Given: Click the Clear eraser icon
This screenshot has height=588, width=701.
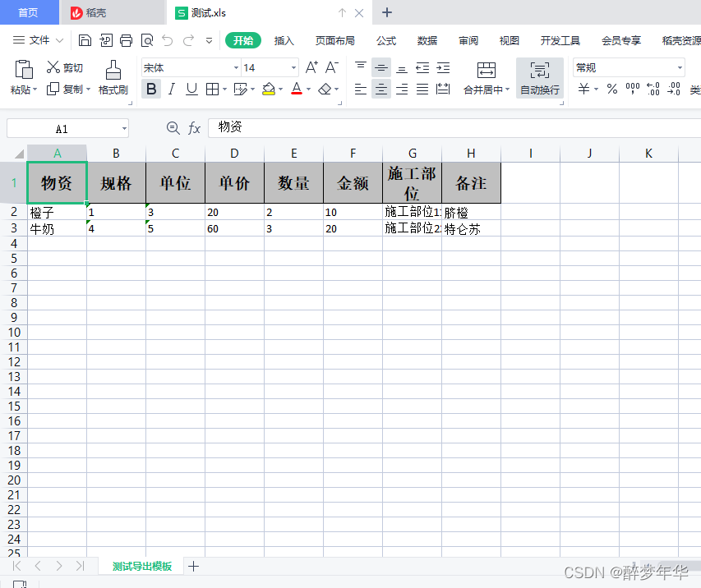Looking at the screenshot, I should click(x=325, y=89).
